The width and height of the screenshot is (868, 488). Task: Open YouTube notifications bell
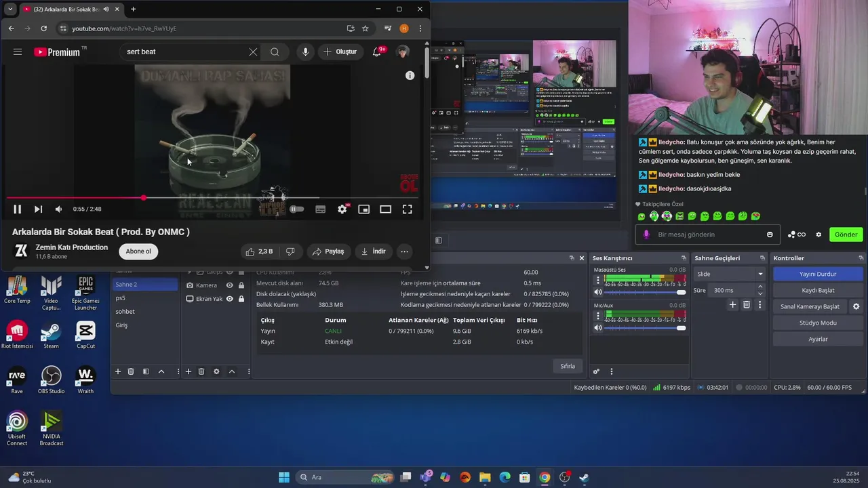pyautogui.click(x=377, y=52)
